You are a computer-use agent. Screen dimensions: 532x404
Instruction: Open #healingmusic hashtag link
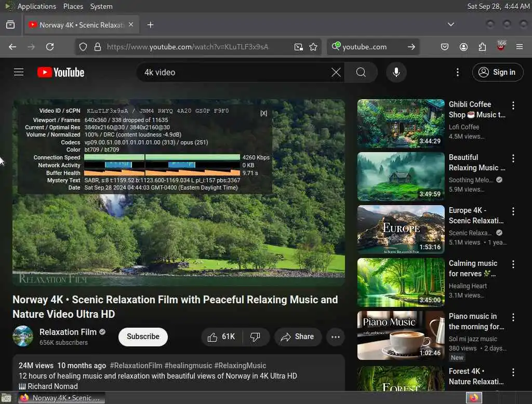(188, 366)
